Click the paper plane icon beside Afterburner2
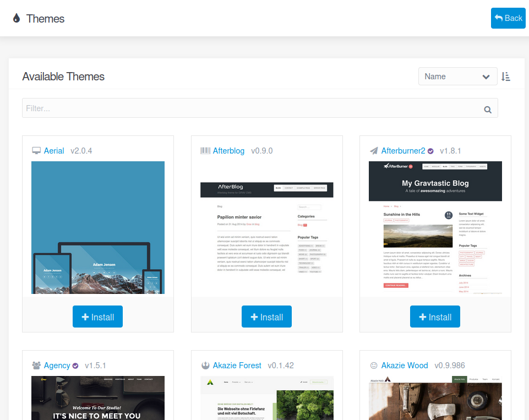The image size is (529, 420). pyautogui.click(x=374, y=151)
